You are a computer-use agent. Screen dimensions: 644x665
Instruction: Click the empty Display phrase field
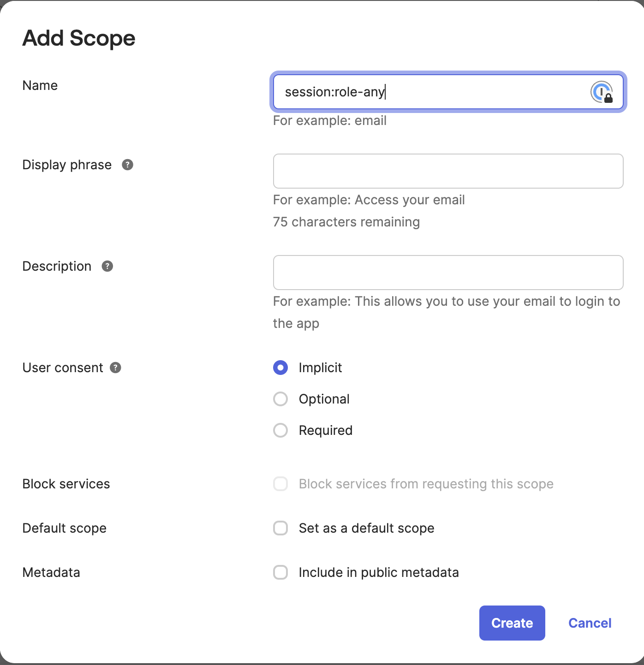coord(448,171)
